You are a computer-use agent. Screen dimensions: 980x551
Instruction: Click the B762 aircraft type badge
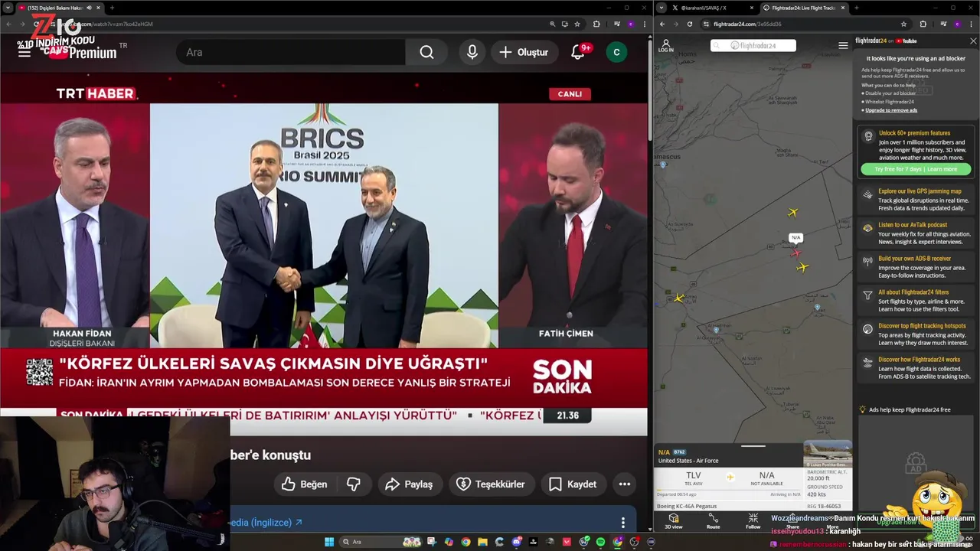pyautogui.click(x=679, y=452)
